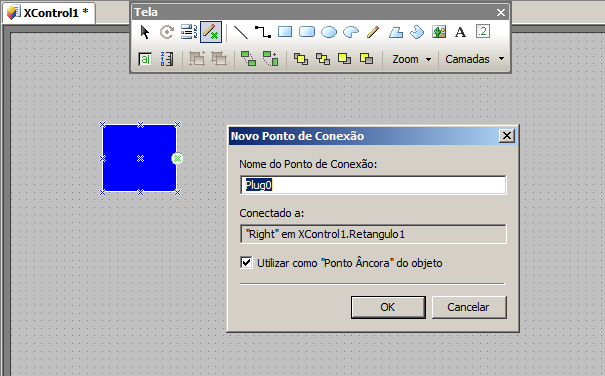This screenshot has height=376, width=605.
Task: Click the Cancelar button
Action: coord(469,307)
